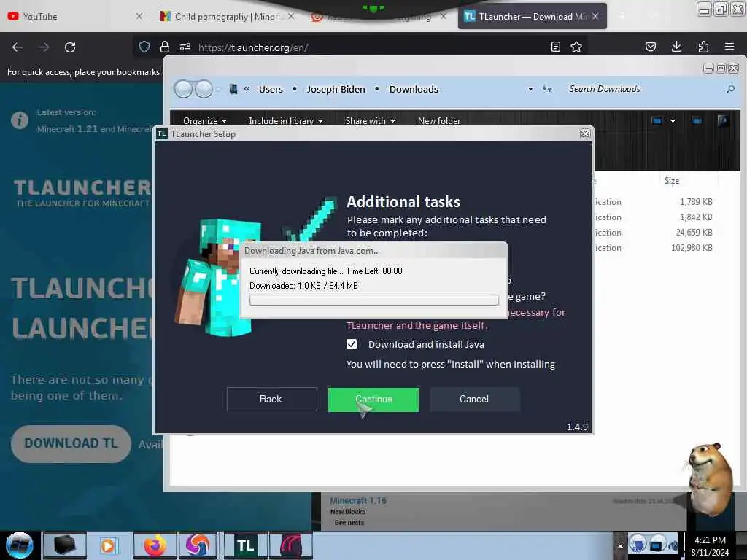Image resolution: width=747 pixels, height=560 pixels.
Task: Click the DOWNLOAD TL button on the webpage
Action: point(71,443)
